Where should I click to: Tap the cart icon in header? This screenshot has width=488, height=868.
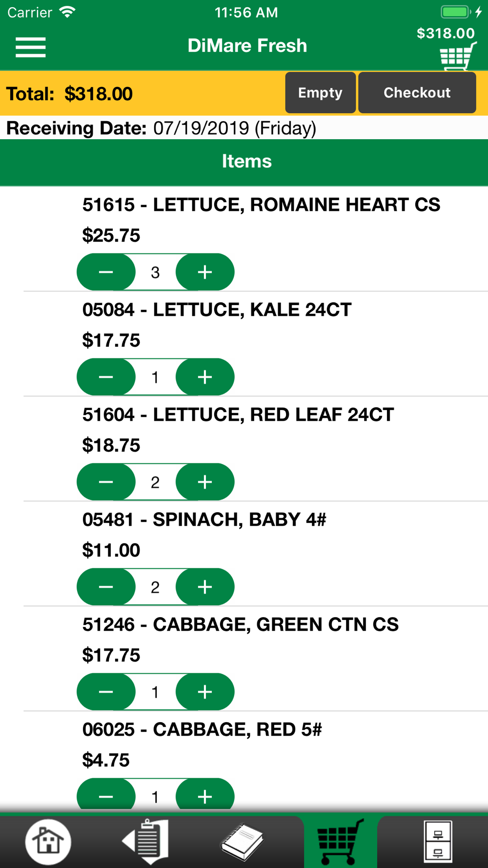click(457, 56)
